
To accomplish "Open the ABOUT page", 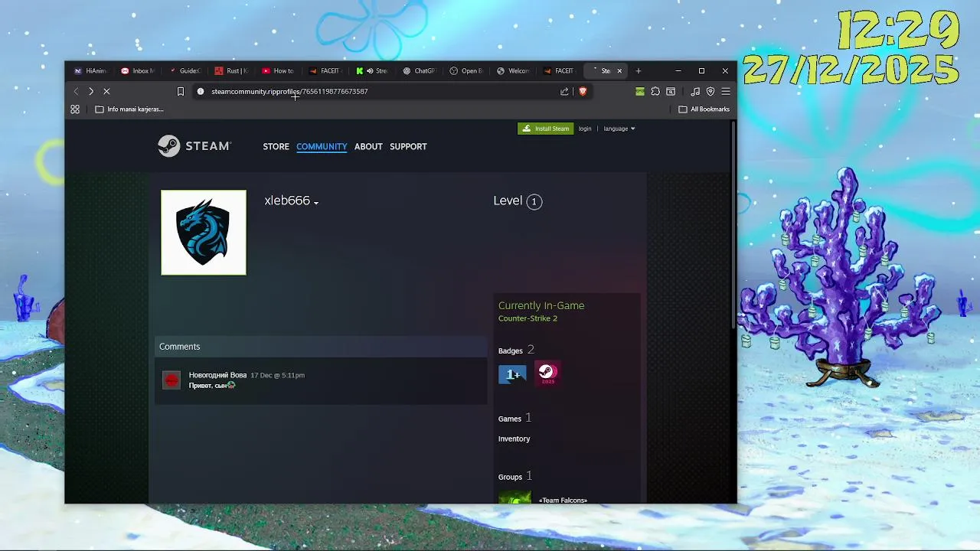I will pos(368,146).
